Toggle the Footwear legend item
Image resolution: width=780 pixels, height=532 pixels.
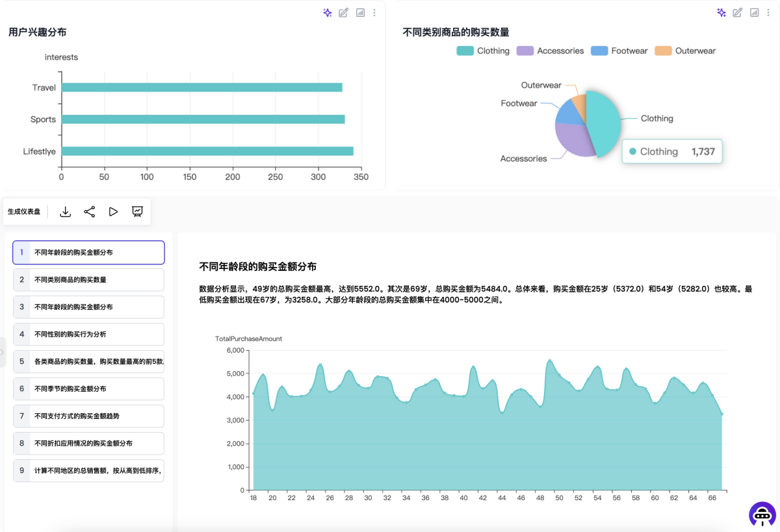pos(619,51)
